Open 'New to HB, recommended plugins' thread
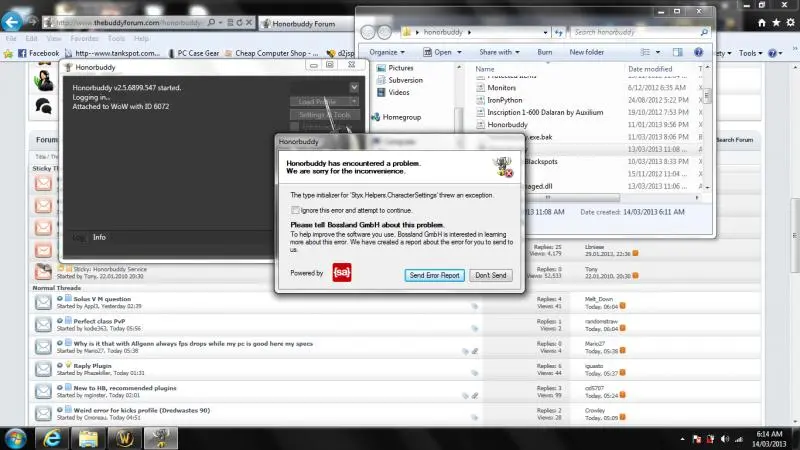The image size is (800, 450). (125, 388)
